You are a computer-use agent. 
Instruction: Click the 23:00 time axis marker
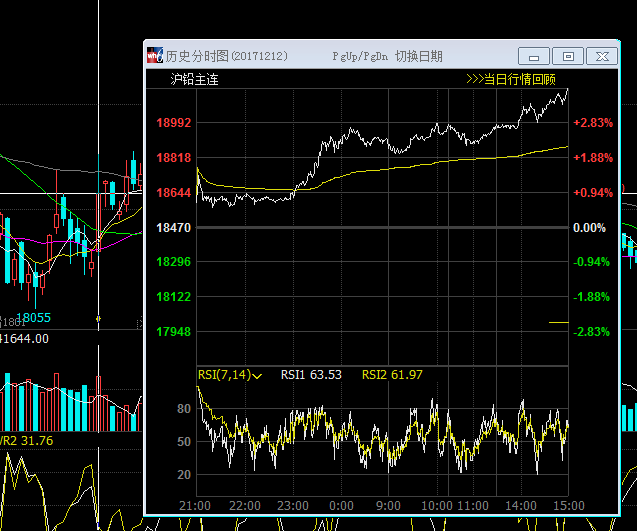click(291, 505)
